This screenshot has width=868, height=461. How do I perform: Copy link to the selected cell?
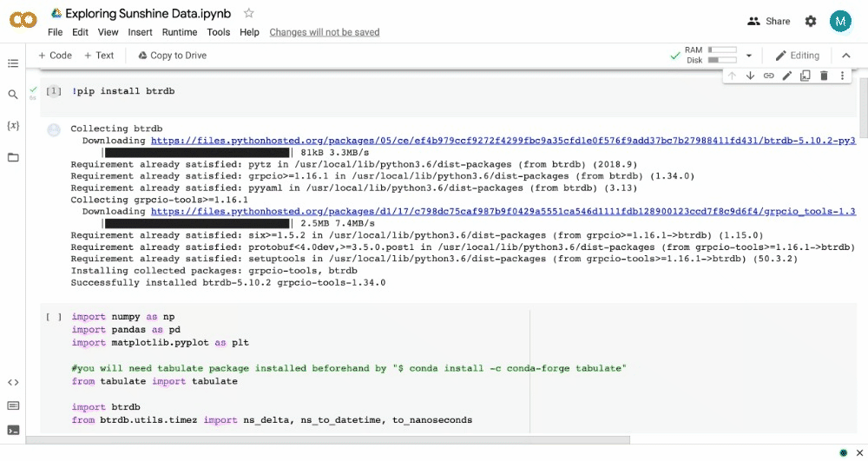(x=768, y=76)
